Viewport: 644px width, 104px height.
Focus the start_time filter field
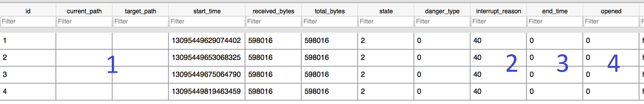click(207, 21)
